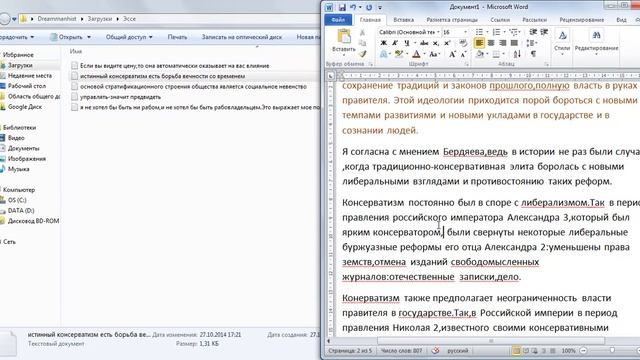Click the spell check icon in Word's status bar
Screen dimensions: 640x360
point(435,351)
